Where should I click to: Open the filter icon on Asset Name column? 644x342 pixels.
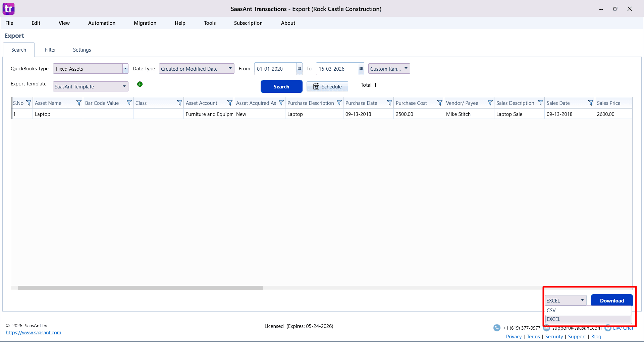(79, 103)
